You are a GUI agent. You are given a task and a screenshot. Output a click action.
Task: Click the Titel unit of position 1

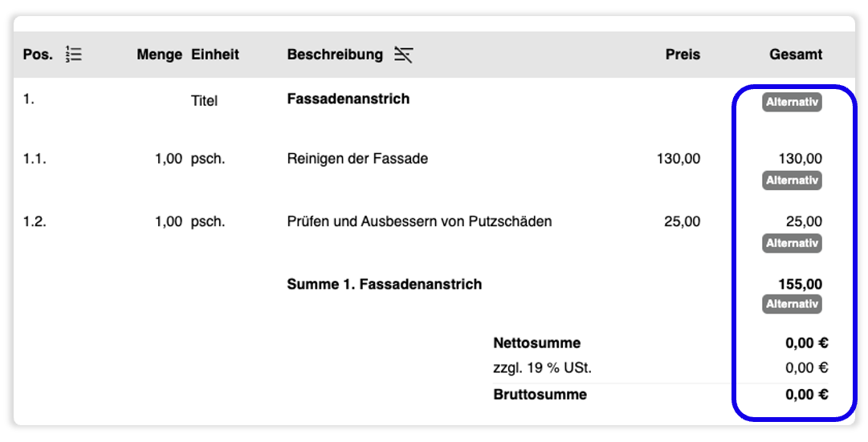point(204,101)
